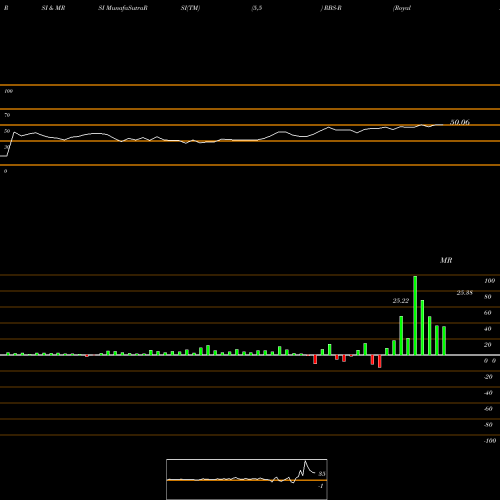Click the MR axis label 20
The width and height of the screenshot is (500, 500).
coord(488,345)
